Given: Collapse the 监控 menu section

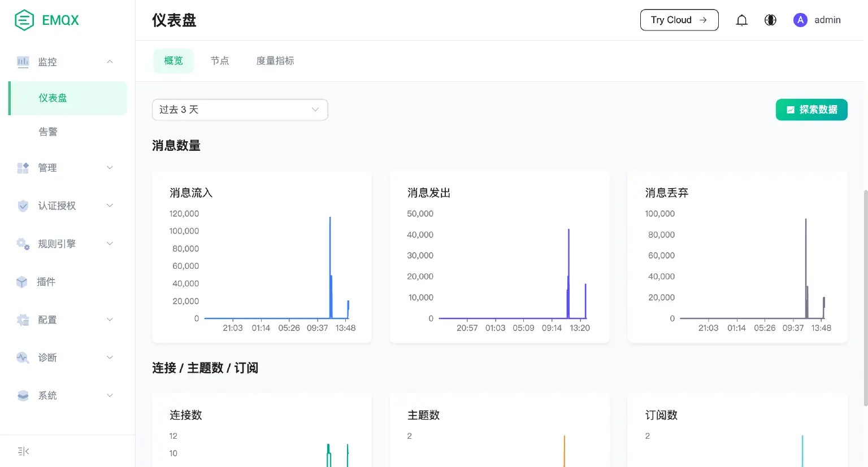Looking at the screenshot, I should click(110, 62).
